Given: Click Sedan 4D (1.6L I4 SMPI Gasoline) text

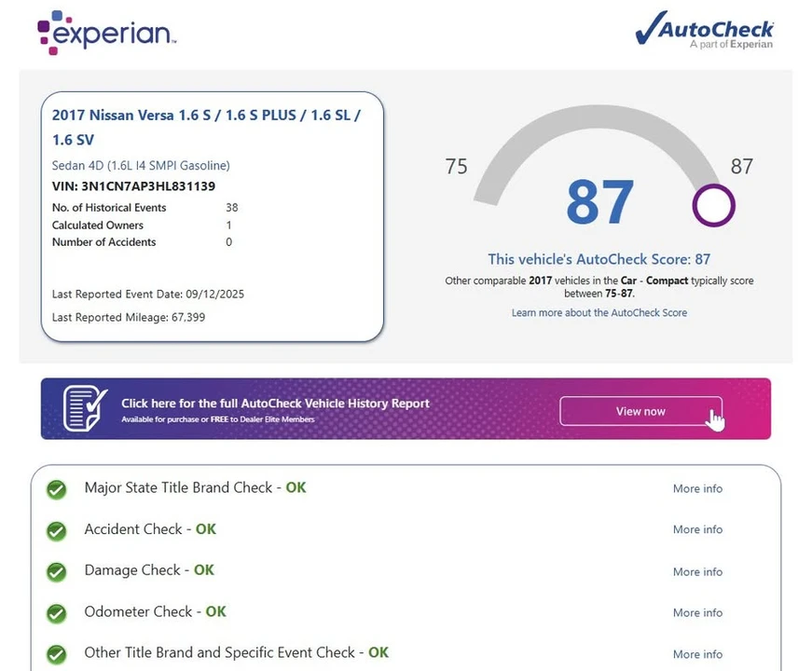Looking at the screenshot, I should (141, 165).
